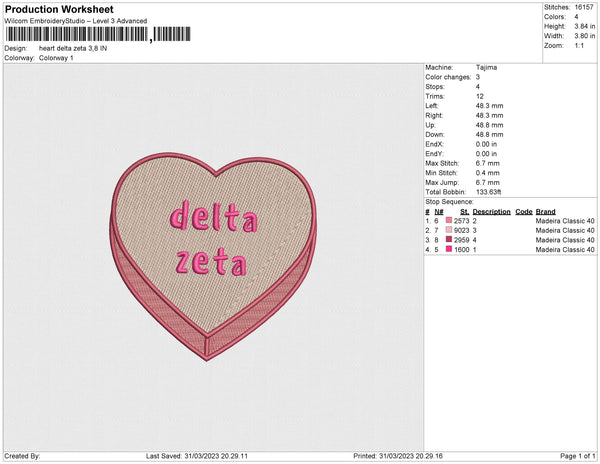Click 'Wilcom EmbroideryStudio – Level 3 Advanced' text
Screen dimensions: 600x464
[76, 21]
